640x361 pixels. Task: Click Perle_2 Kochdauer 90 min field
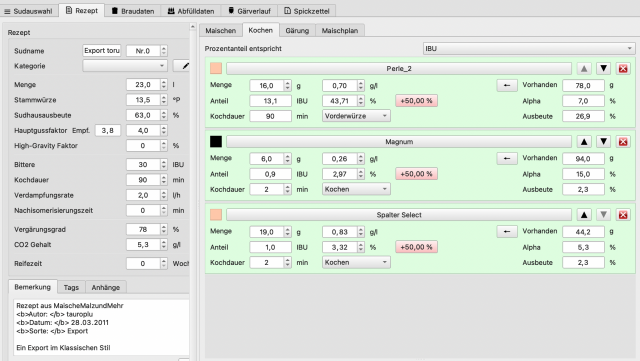click(270, 116)
